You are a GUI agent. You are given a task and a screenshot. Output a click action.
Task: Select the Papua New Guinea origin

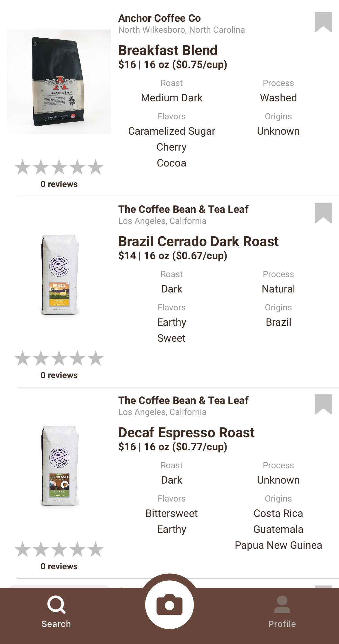click(278, 545)
